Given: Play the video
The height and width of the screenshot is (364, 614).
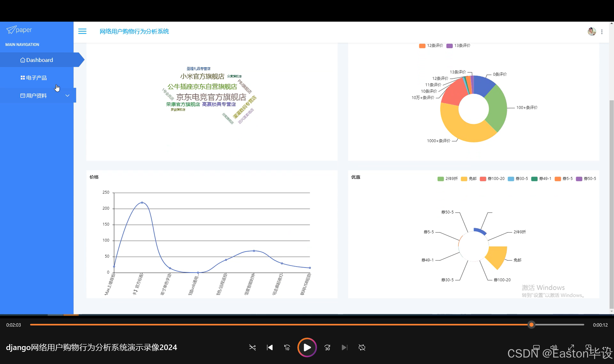Looking at the screenshot, I should [307, 347].
